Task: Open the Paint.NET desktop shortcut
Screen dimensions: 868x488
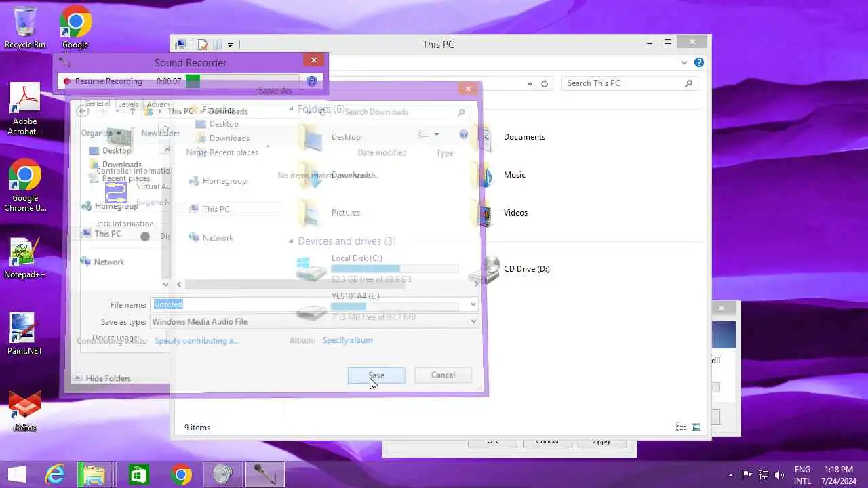Action: point(25,333)
